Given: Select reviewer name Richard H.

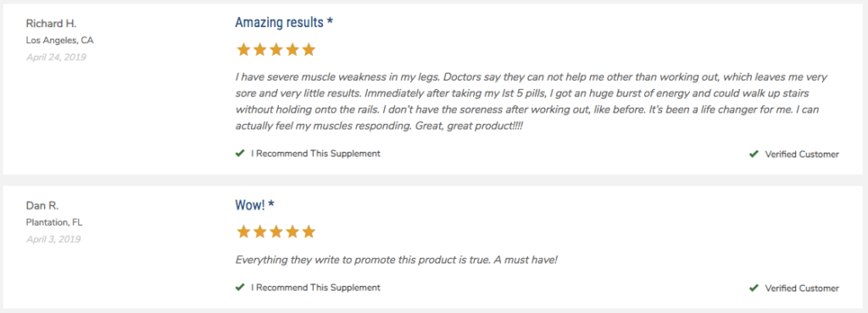Looking at the screenshot, I should coord(51,24).
